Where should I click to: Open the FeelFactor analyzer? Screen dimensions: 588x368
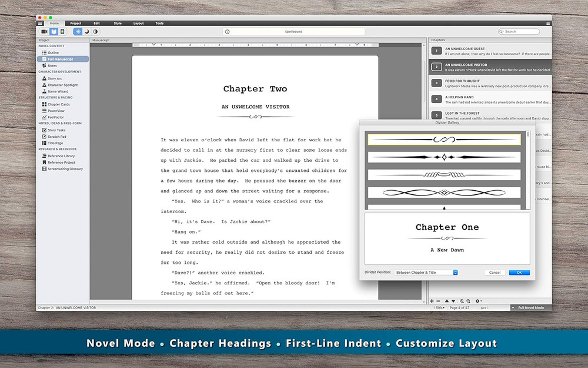point(55,117)
